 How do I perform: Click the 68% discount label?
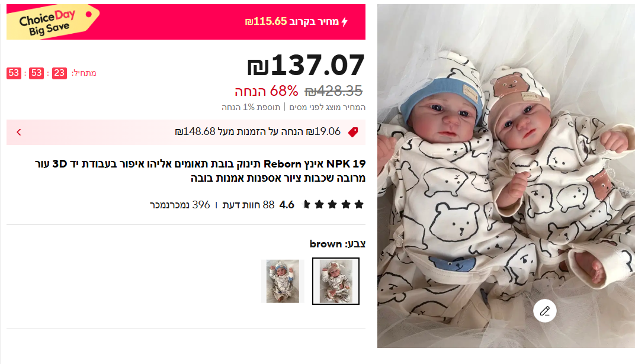[x=267, y=91]
